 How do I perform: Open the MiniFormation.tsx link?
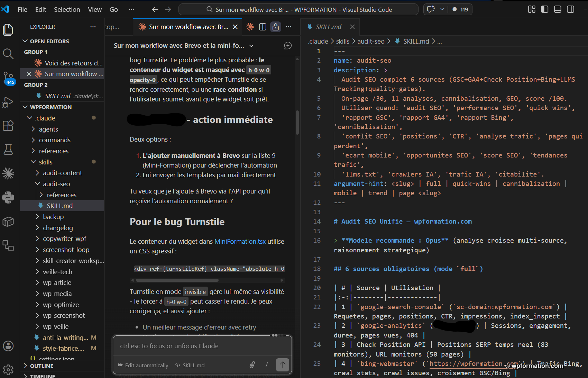(x=240, y=241)
